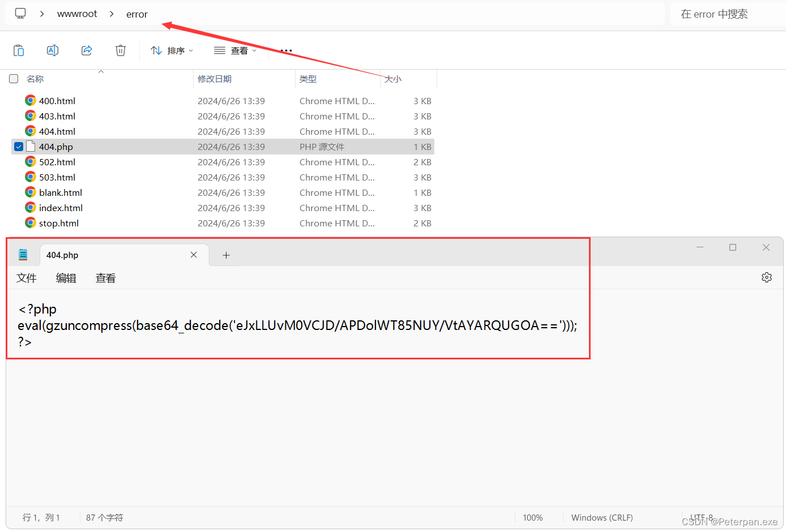This screenshot has width=786, height=532.
Task: Maximize the Notepad window
Action: [x=733, y=247]
